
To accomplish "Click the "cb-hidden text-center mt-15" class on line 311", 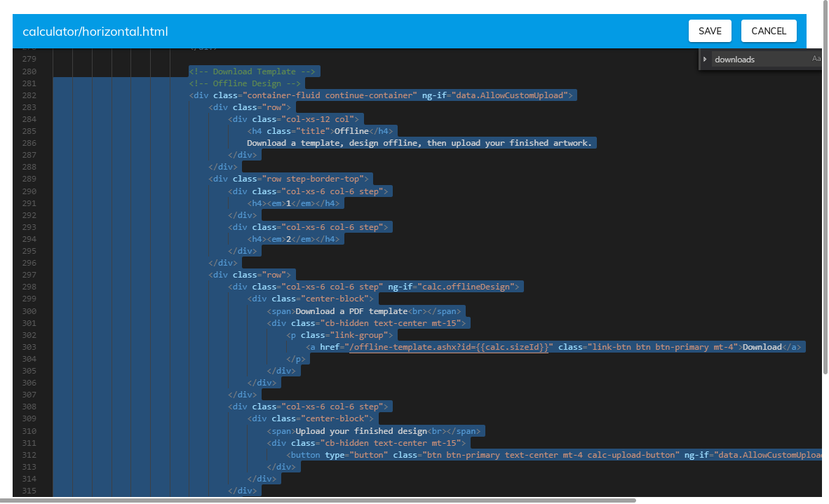I will [391, 443].
